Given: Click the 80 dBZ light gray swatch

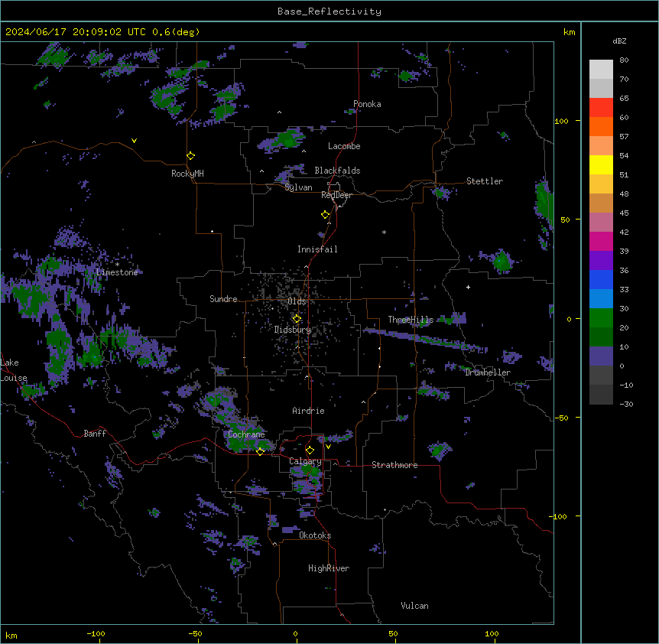Looking at the screenshot, I should tap(601, 70).
